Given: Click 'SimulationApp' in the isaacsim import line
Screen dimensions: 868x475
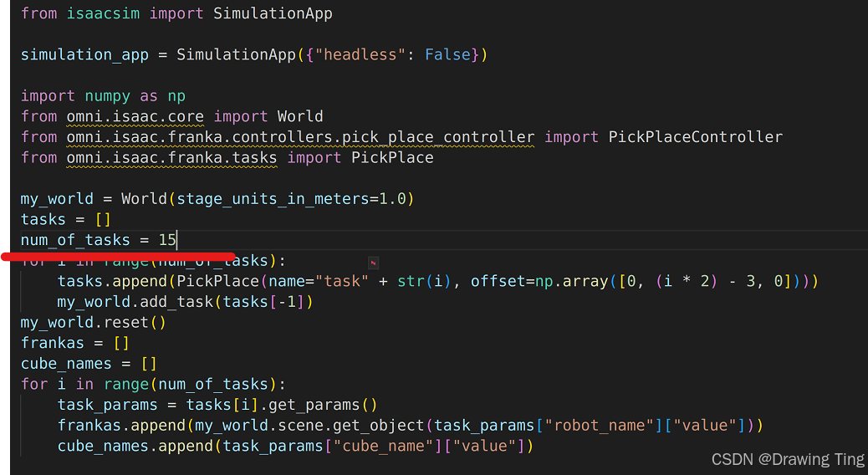Looking at the screenshot, I should tap(273, 13).
